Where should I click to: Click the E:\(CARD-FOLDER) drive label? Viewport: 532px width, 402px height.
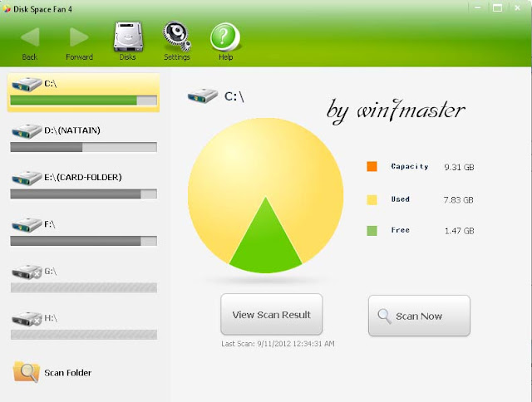(83, 177)
